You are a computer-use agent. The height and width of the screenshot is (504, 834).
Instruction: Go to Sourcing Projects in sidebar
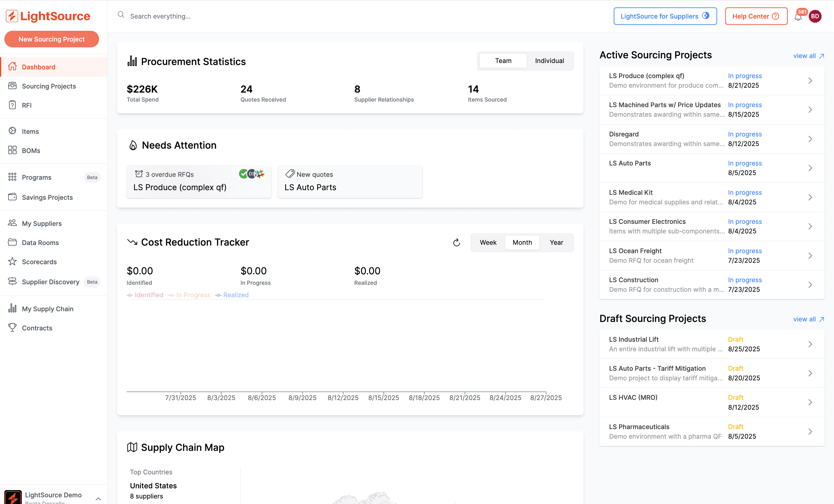[53, 86]
